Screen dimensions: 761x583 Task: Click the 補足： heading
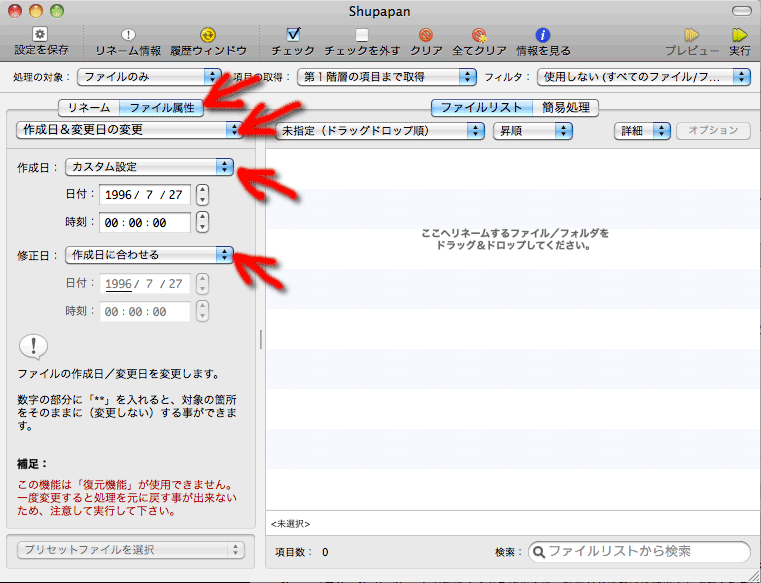click(x=32, y=464)
